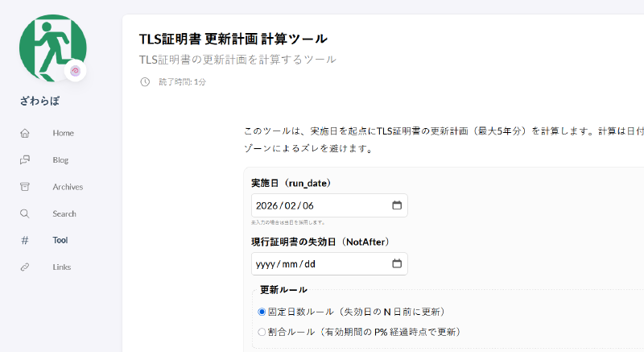Click the 現行証明書の失効日（NotAfter）label
This screenshot has height=352, width=644.
click(320, 242)
